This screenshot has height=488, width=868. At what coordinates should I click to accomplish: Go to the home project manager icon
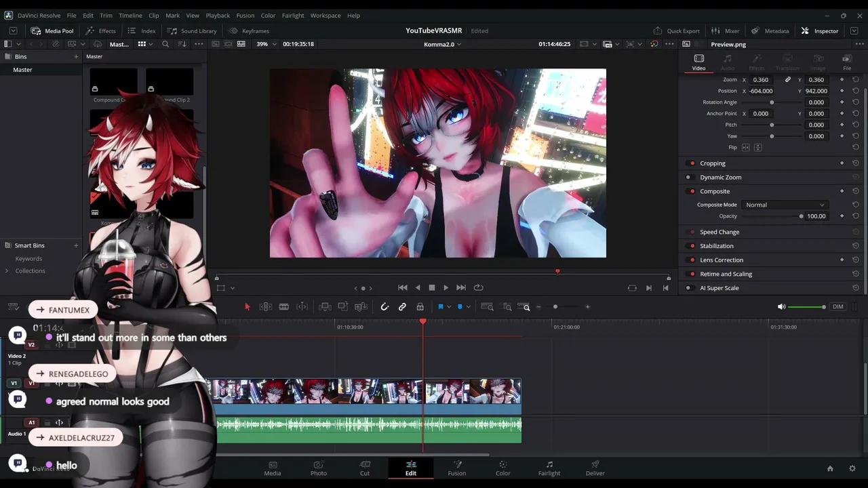[x=830, y=468]
